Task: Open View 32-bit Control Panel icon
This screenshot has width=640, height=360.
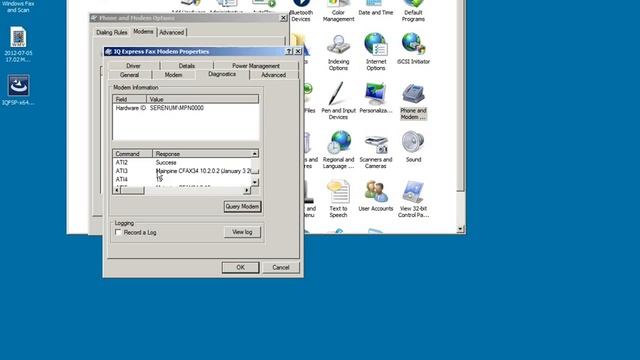Action: point(413,199)
